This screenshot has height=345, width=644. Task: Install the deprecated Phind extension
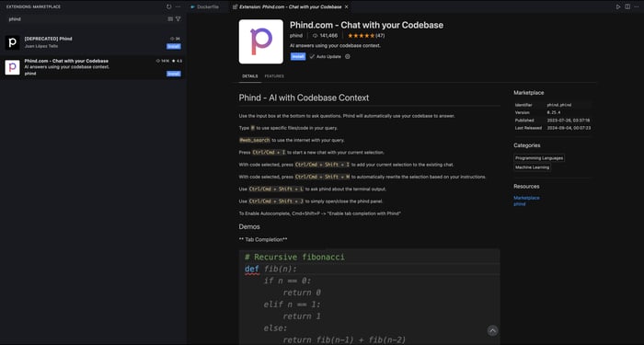pyautogui.click(x=174, y=46)
